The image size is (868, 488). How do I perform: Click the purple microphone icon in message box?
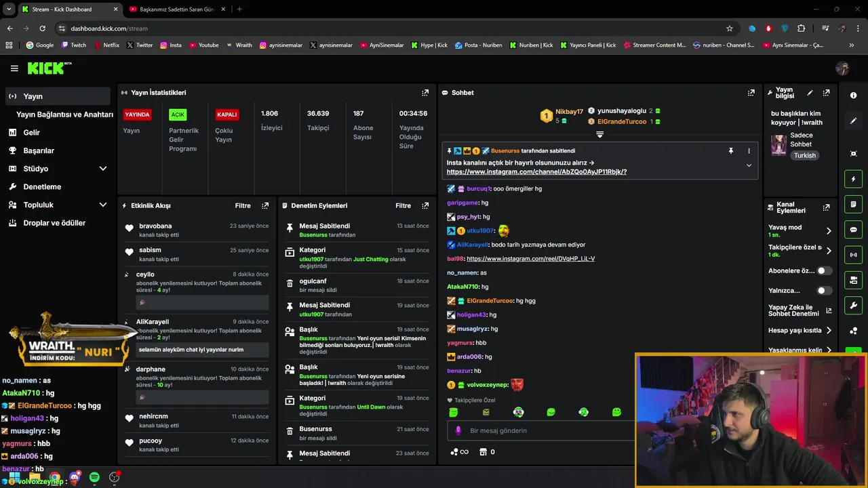(x=458, y=430)
